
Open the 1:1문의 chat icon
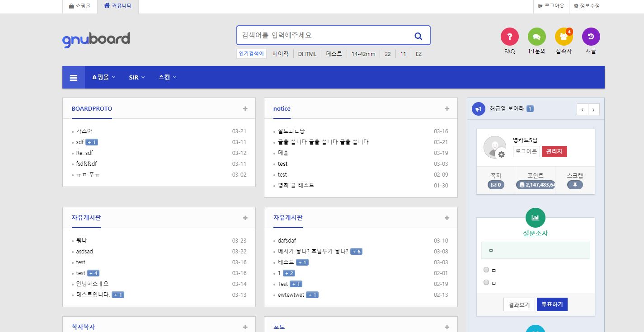point(536,37)
